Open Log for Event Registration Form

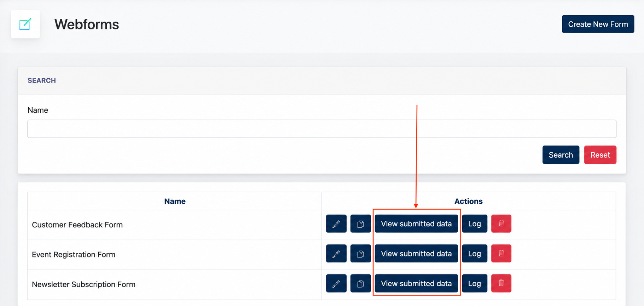475,254
